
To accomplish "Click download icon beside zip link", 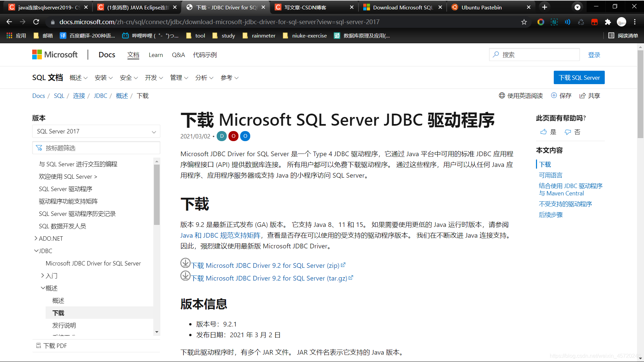I will point(185,263).
